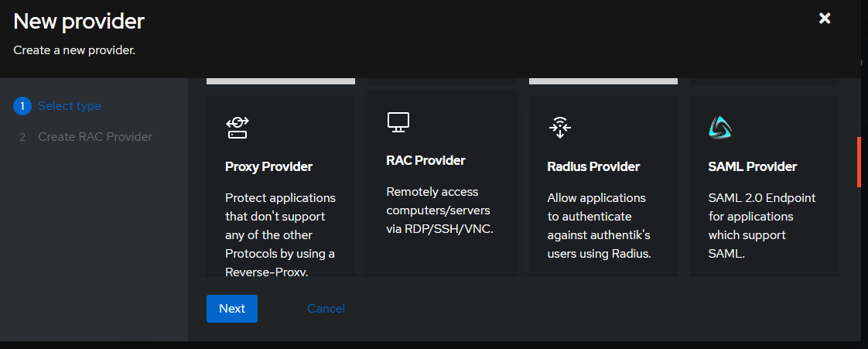Screen dimensions: 868x349
Task: Click the orange scrollbar thumb at right
Action: pos(859,162)
